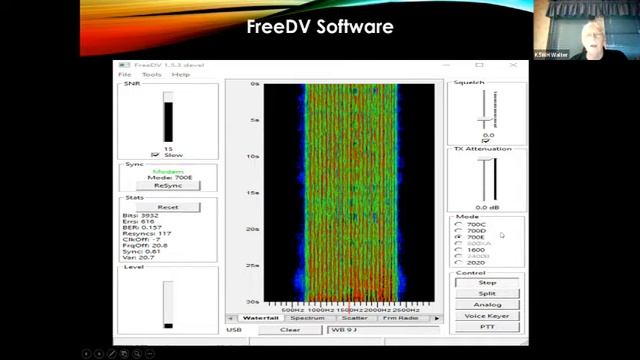Click the '0.0 dB' TX attenuation value
The width and height of the screenshot is (640, 360).
487,207
